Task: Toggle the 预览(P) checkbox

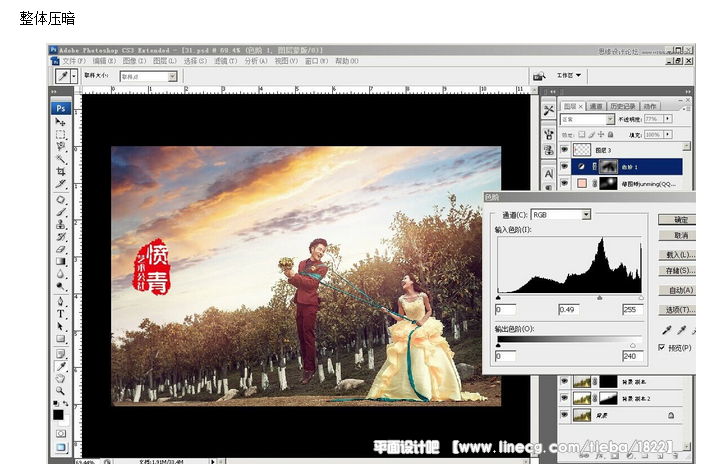Action: pos(661,347)
